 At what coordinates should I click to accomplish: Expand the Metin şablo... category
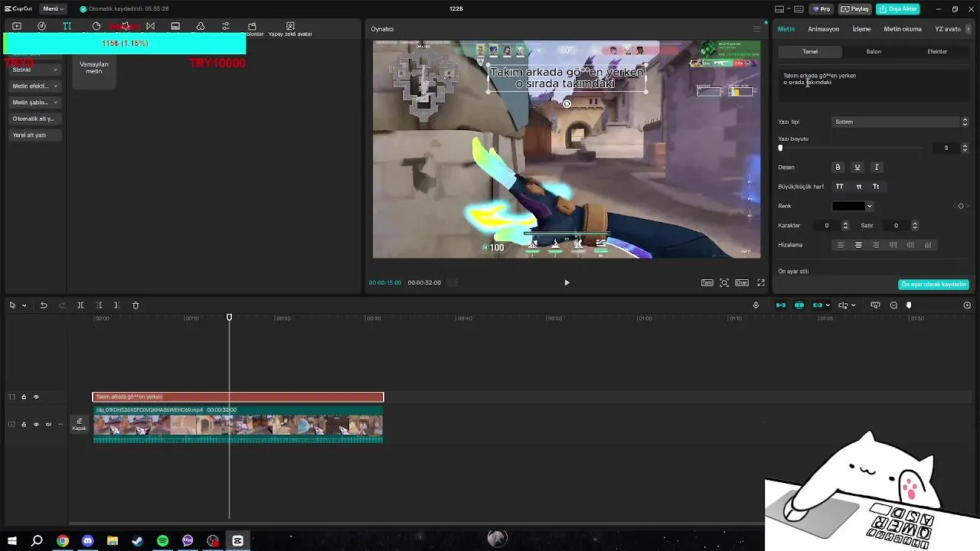(34, 103)
